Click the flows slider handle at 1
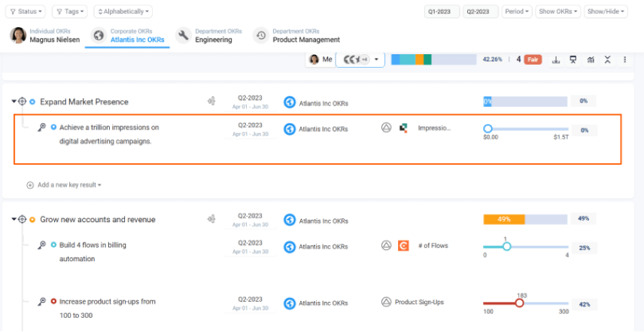The height and width of the screenshot is (332, 644). click(x=507, y=246)
